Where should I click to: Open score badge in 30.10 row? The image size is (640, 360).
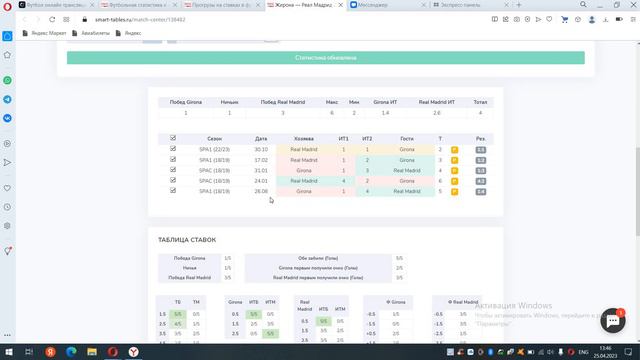click(x=481, y=150)
